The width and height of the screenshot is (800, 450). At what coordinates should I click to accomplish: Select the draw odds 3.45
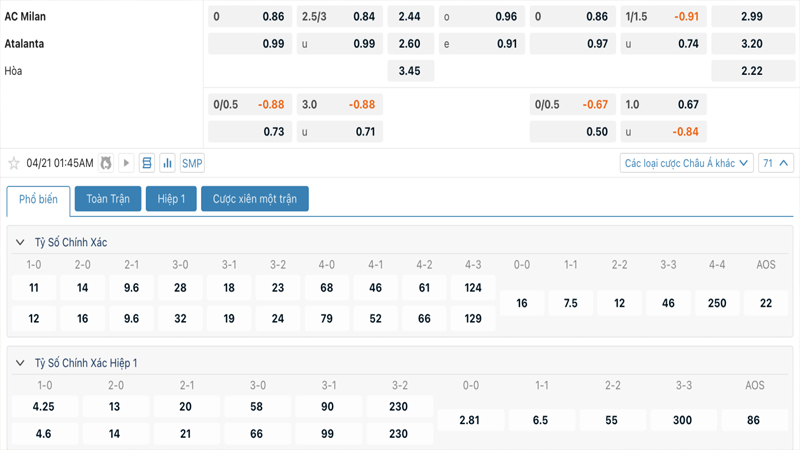(409, 71)
